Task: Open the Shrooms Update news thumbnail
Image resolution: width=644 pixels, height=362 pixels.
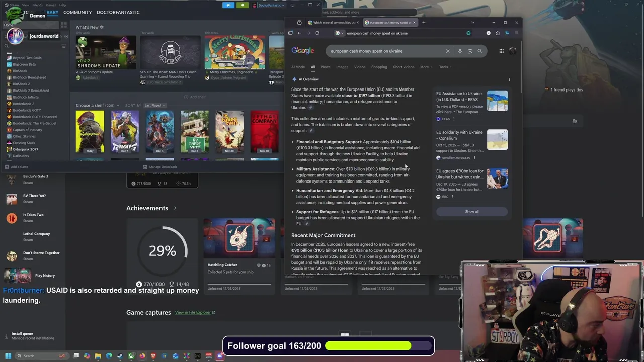Action: coord(106,52)
